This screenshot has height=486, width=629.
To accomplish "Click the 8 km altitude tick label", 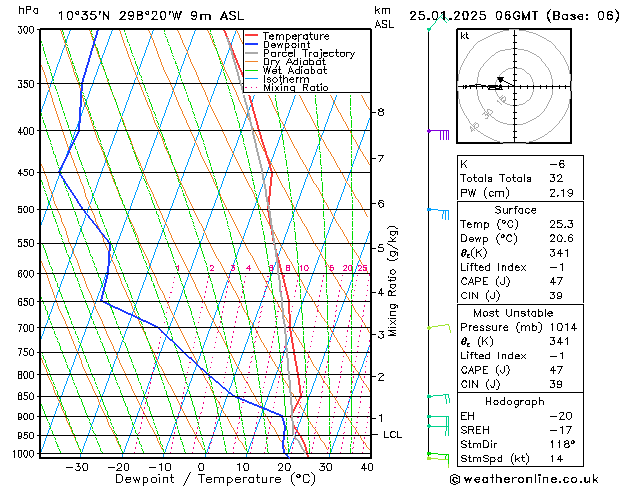I will click(x=381, y=112).
